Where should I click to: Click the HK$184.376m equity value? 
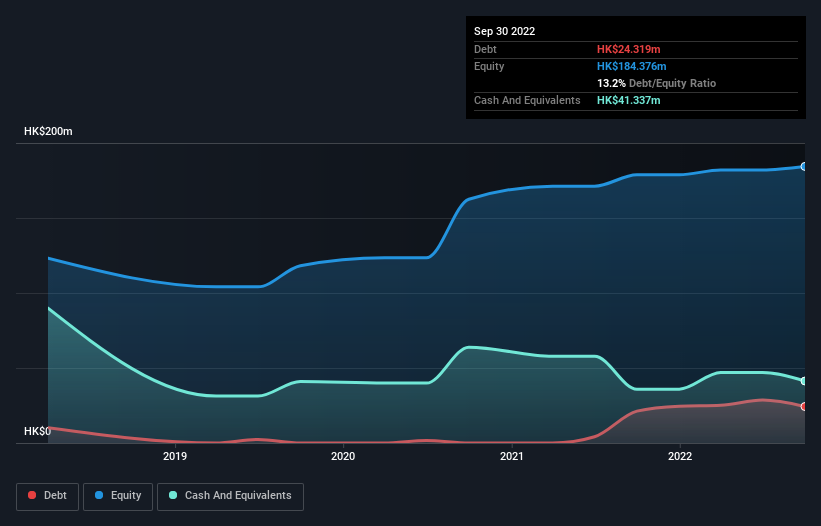point(631,66)
